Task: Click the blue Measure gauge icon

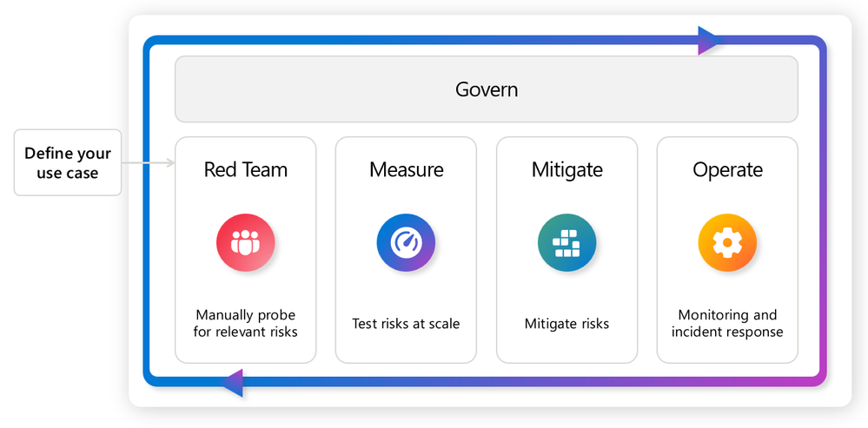Action: pos(406,244)
